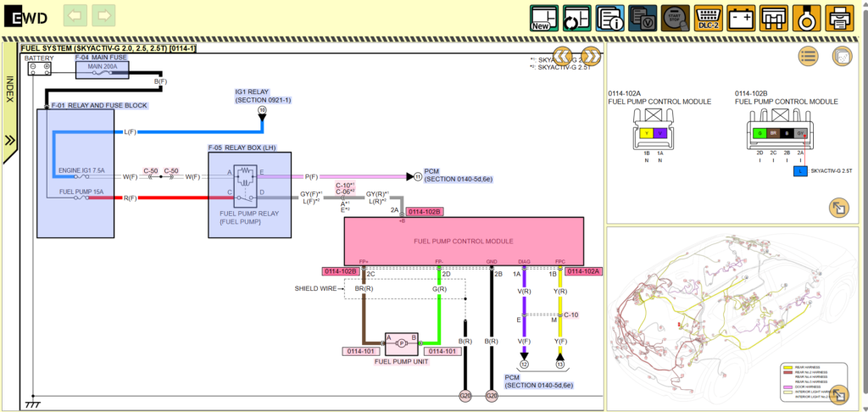This screenshot has width=868, height=412.
Task: Click the vehicle documents 'V' icon
Action: click(x=643, y=18)
